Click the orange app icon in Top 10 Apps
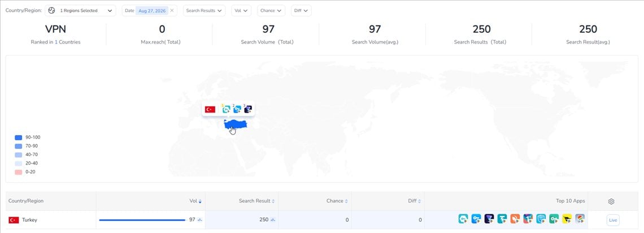 [515, 219]
